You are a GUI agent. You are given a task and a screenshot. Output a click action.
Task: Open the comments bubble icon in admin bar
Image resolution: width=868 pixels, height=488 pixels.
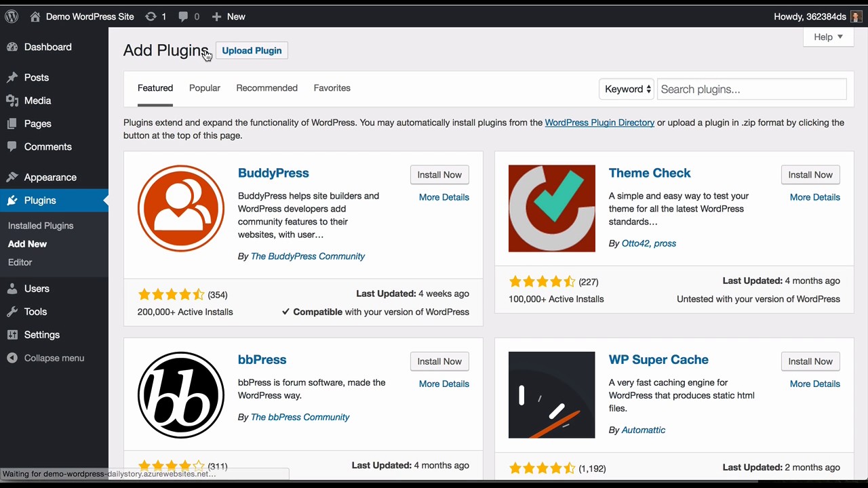click(x=183, y=16)
